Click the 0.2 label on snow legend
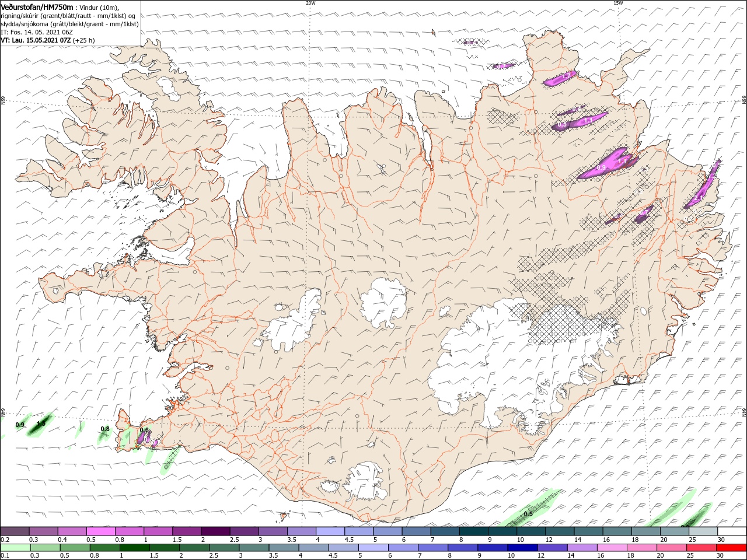The height and width of the screenshot is (560, 747). point(5,540)
